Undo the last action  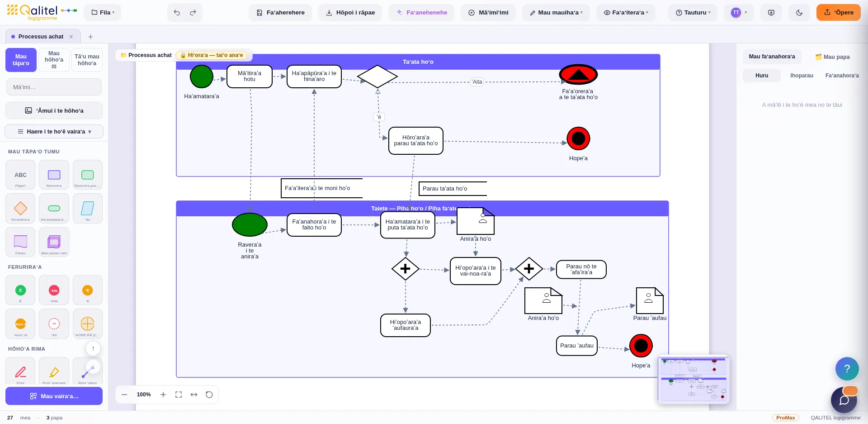[177, 13]
